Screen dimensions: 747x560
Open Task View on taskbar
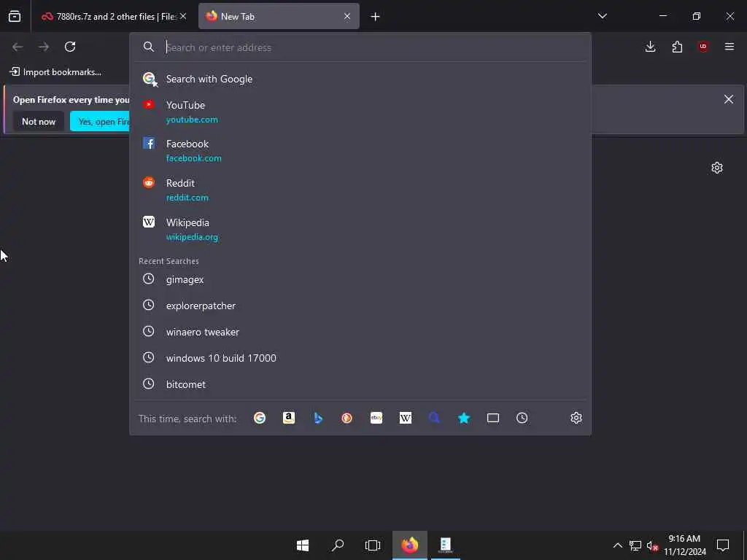373,545
